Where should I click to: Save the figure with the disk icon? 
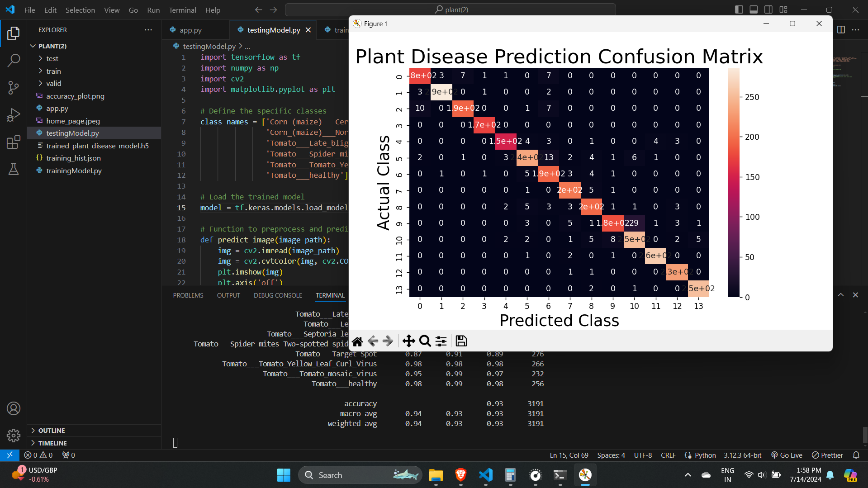click(x=461, y=341)
